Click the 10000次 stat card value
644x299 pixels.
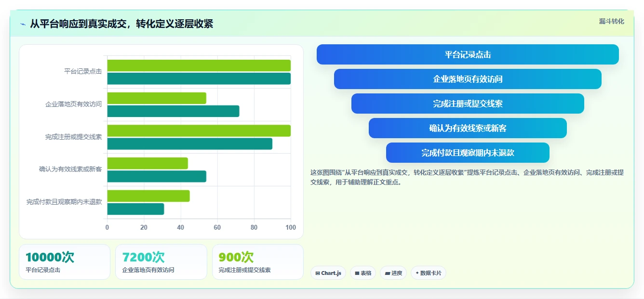coord(50,257)
